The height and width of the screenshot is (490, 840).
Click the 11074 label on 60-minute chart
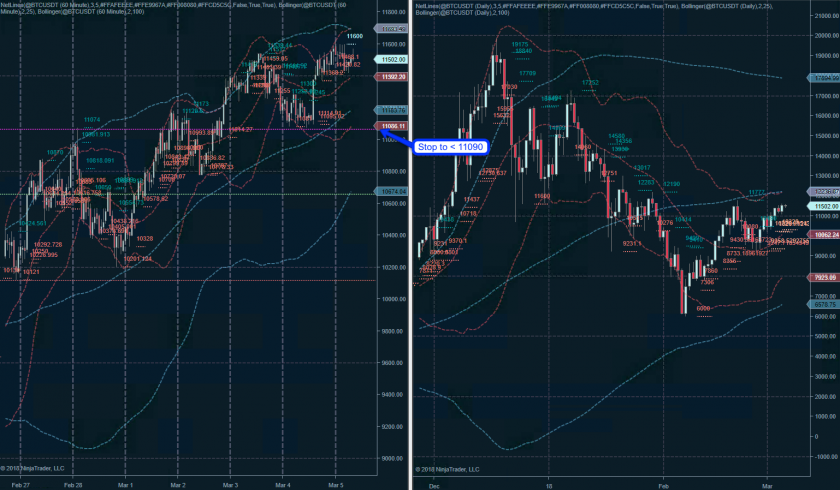tap(92, 119)
